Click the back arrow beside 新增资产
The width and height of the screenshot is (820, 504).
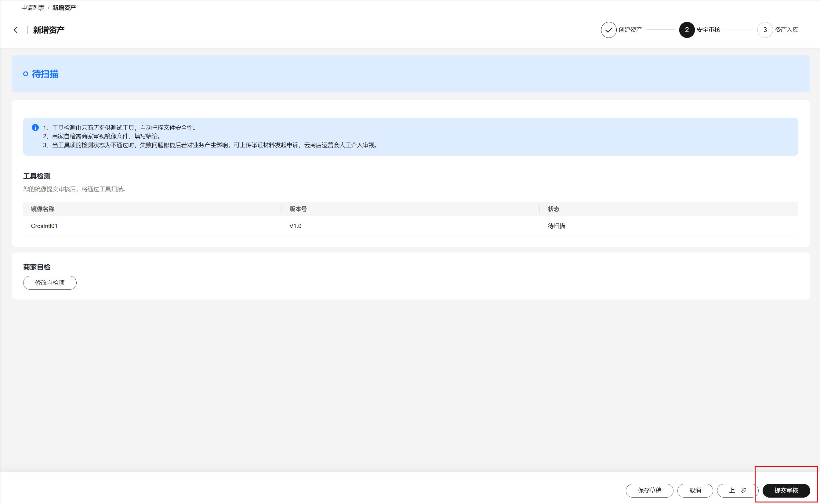(x=16, y=30)
